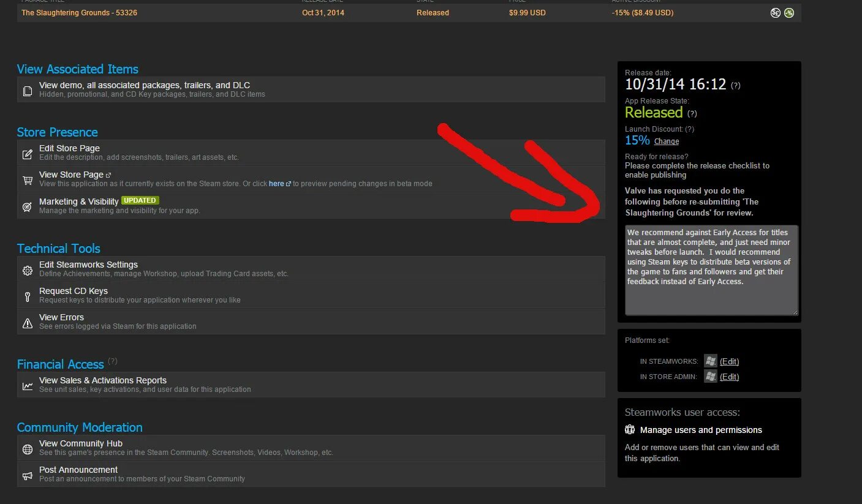Image resolution: width=862 pixels, height=504 pixels.
Task: Click the pencil icon for Edit Store Page
Action: click(28, 154)
